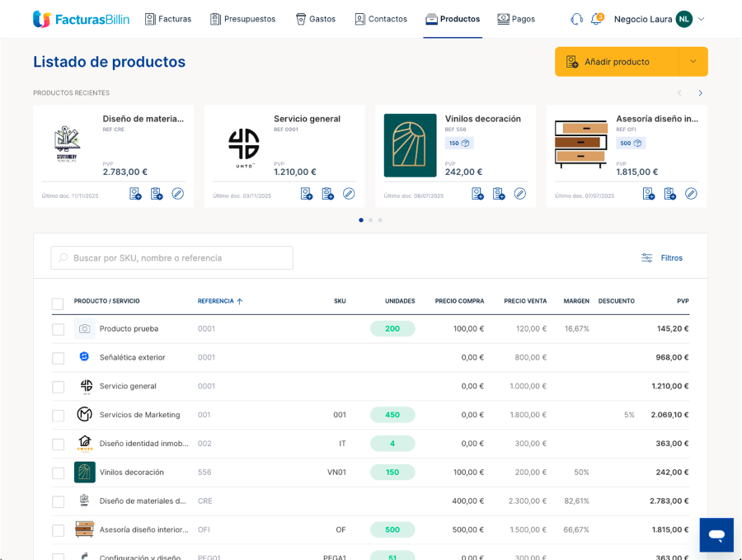Switch to the Gastos tab
Viewport: 742px width, 560px height.
[315, 18]
